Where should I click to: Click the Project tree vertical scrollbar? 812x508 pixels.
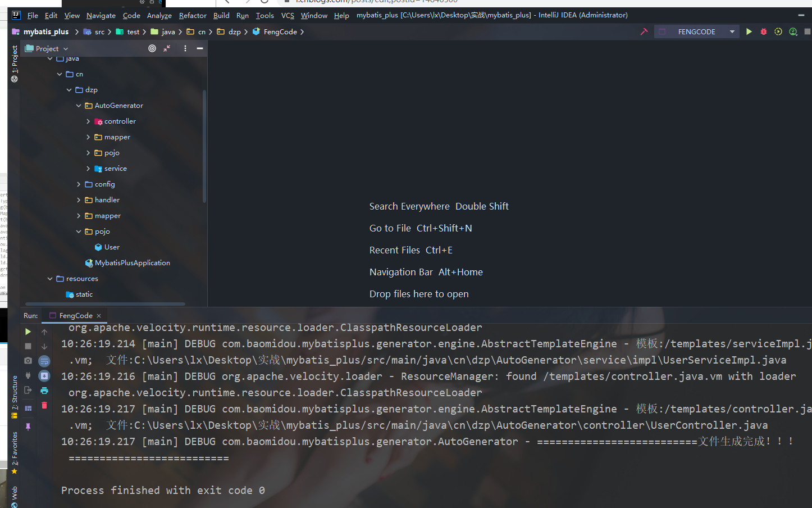click(204, 146)
